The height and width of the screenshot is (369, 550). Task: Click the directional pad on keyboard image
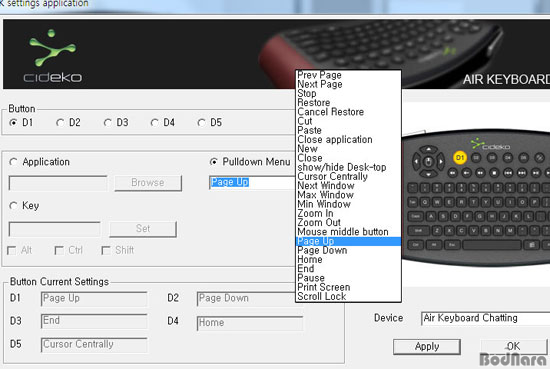tap(428, 162)
